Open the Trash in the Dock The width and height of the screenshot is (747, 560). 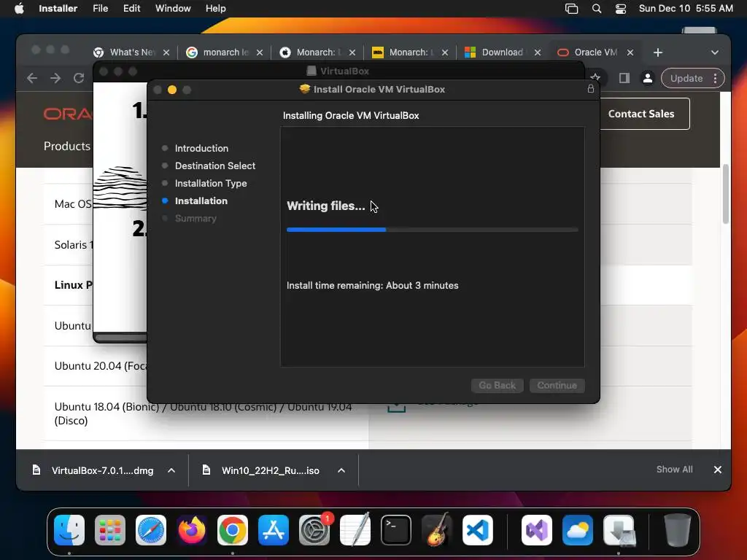678,530
